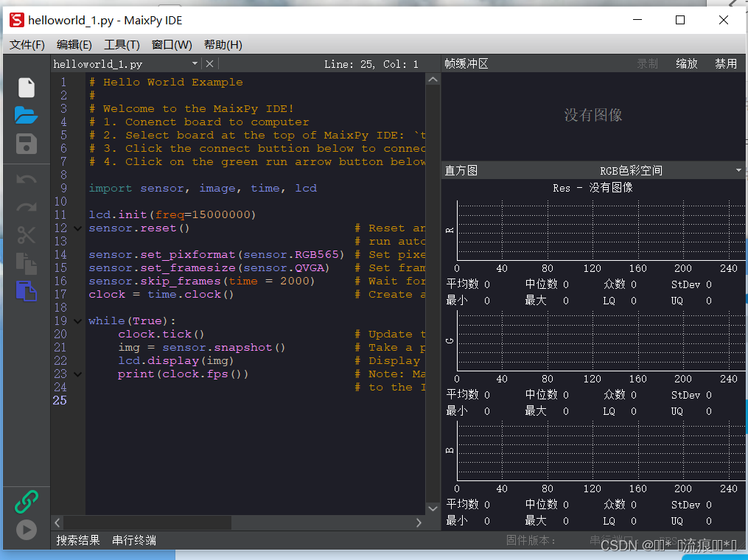The image size is (748, 560).
Task: Click the lcd.init line of code
Action: (x=172, y=215)
